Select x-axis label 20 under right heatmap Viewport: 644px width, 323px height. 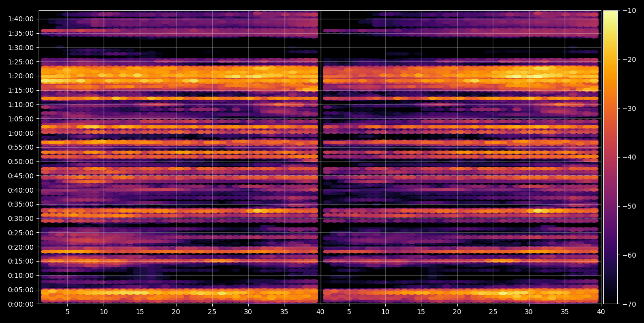(x=457, y=312)
